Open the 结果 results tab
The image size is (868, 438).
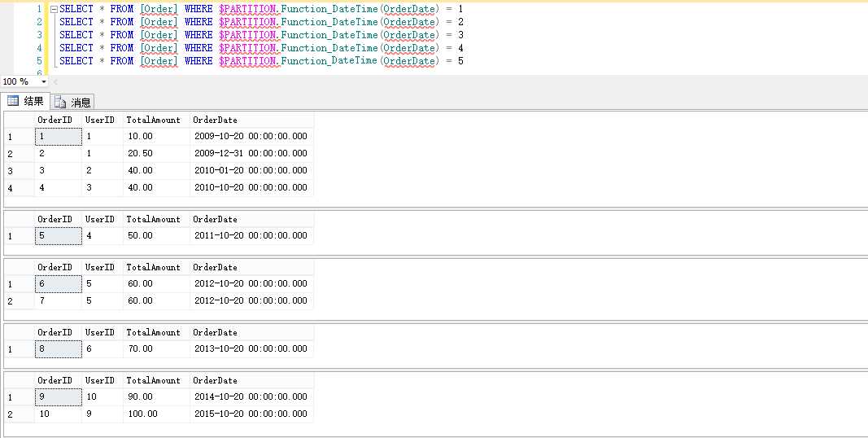pos(25,101)
